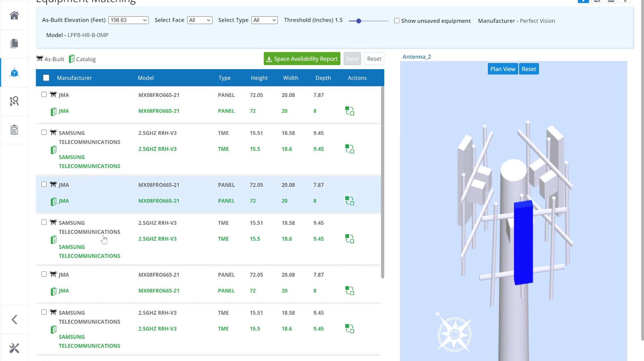Viewport: 644px width, 361px height.
Task: Click swap action icon in first Samsung row
Action: click(x=350, y=149)
